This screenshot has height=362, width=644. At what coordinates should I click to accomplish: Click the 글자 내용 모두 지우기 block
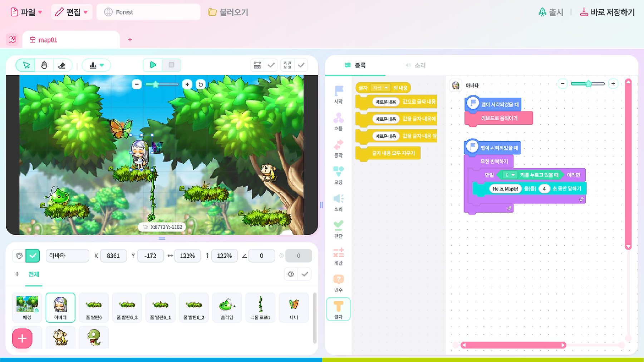388,153
